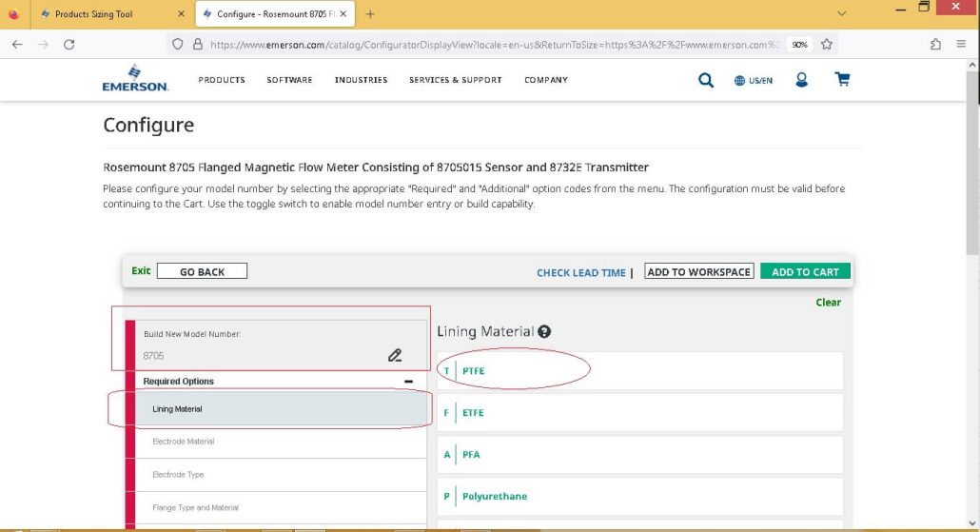Select Polyurethane lining material option
Image resolution: width=980 pixels, height=532 pixels.
[640, 497]
